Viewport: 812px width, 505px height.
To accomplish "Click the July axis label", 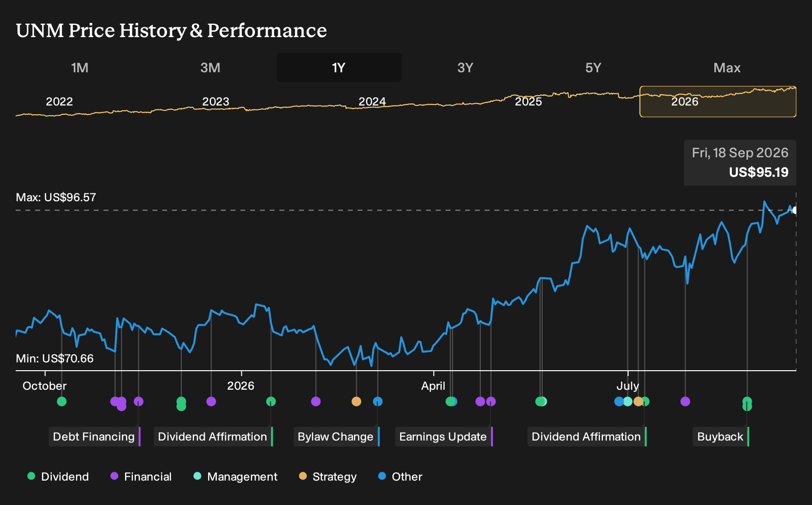I will [x=628, y=386].
